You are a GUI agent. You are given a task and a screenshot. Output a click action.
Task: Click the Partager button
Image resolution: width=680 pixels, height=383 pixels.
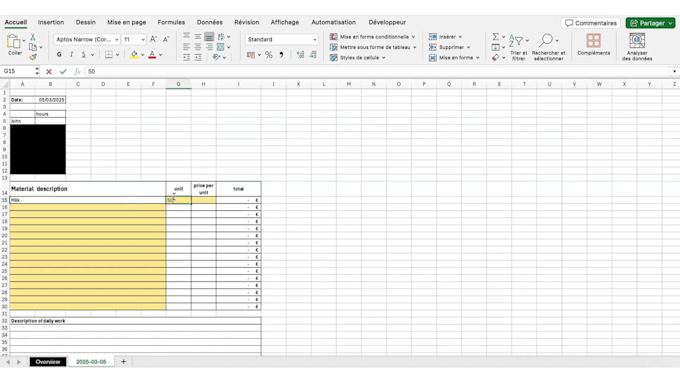650,23
